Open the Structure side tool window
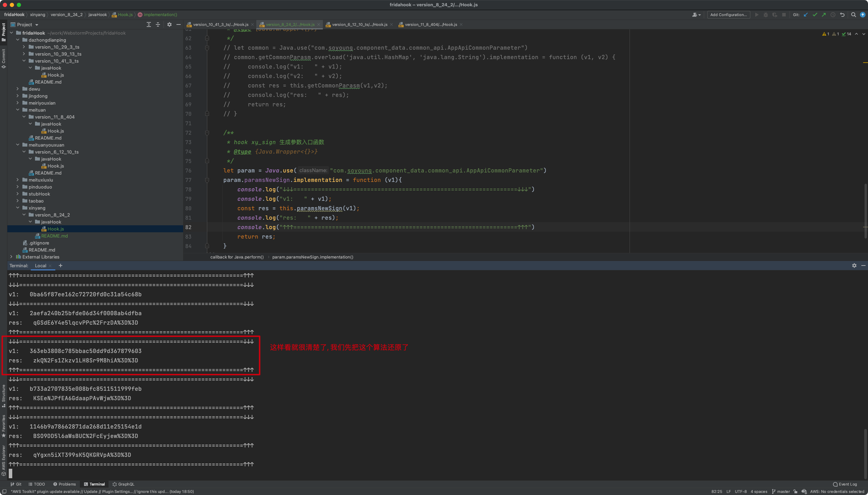 (x=4, y=396)
